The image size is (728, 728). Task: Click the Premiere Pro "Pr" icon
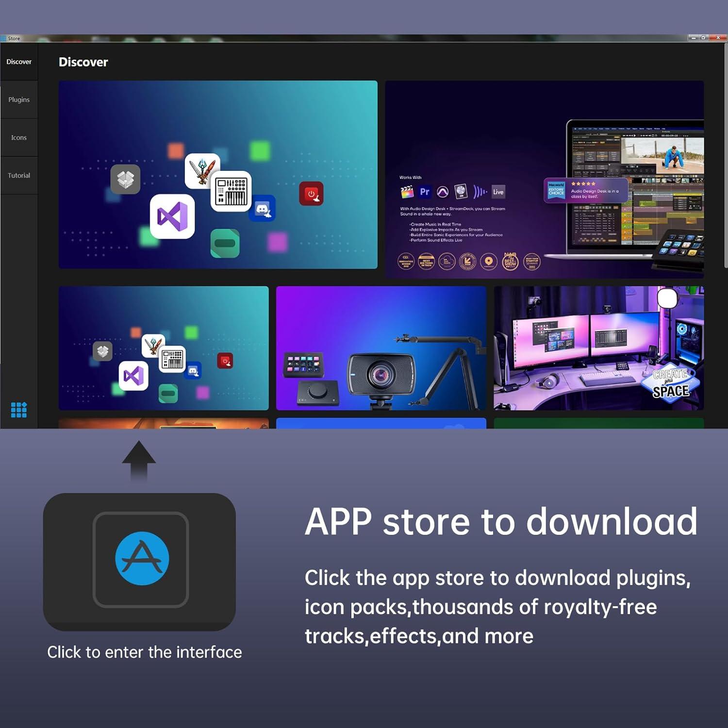(425, 192)
